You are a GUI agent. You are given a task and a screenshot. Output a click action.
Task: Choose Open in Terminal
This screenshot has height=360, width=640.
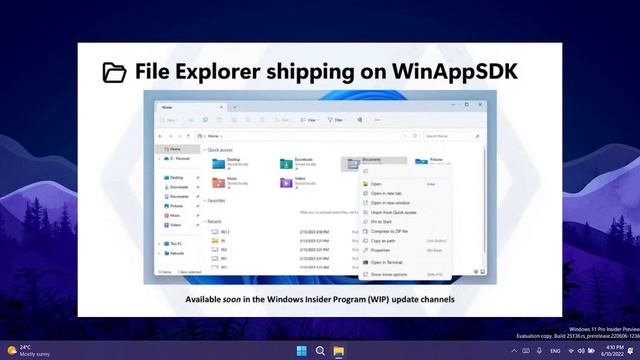pos(404,262)
